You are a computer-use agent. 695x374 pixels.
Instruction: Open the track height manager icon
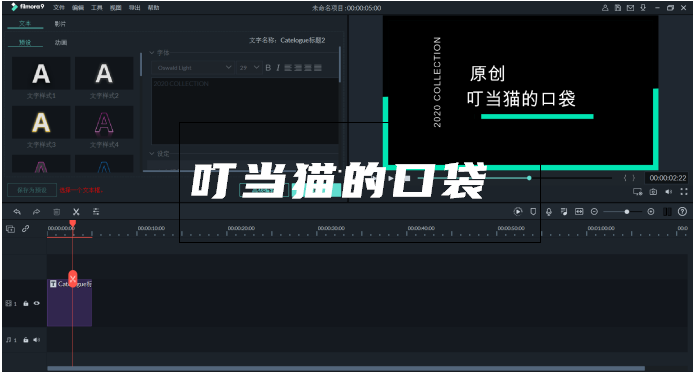pyautogui.click(x=667, y=212)
